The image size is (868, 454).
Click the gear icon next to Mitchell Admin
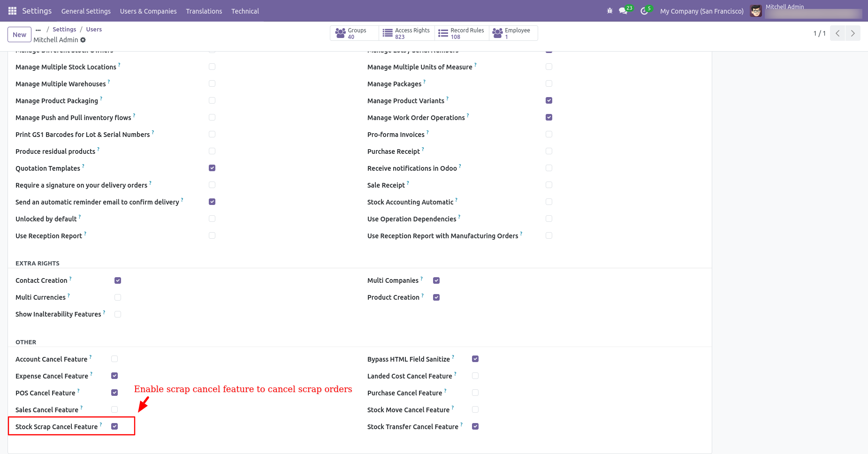point(83,40)
